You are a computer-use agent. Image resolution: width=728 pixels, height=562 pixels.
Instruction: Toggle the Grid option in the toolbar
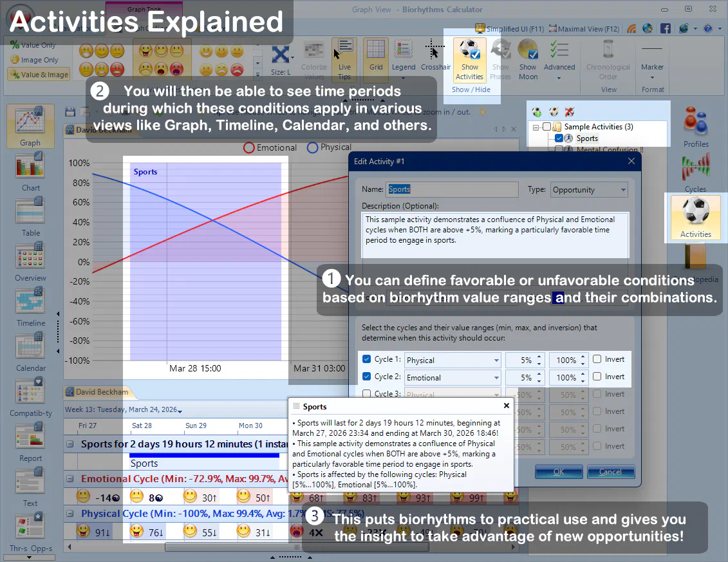(375, 58)
